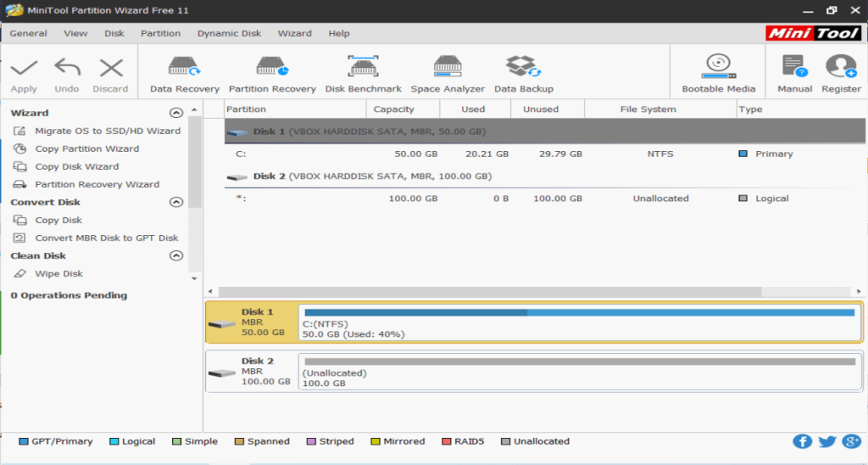Click the sidebar scroll down arrow
Image resolution: width=868 pixels, height=465 pixels.
[194, 279]
